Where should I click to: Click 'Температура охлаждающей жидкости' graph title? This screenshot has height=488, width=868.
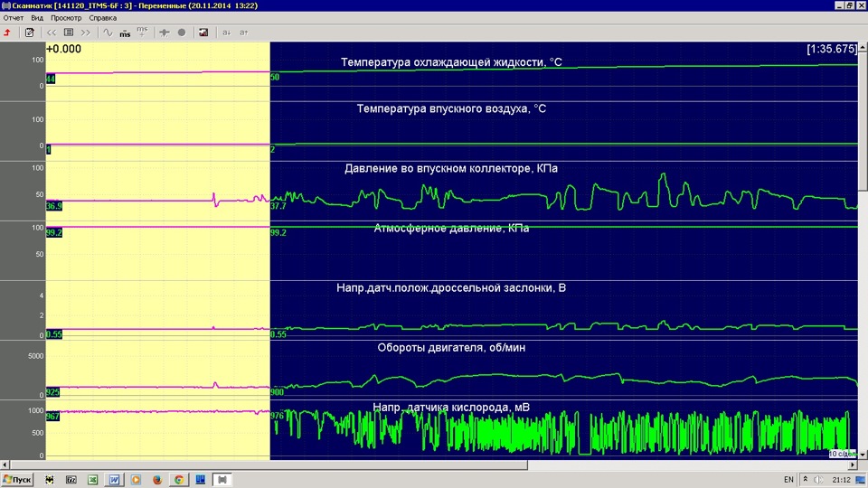pyautogui.click(x=451, y=62)
